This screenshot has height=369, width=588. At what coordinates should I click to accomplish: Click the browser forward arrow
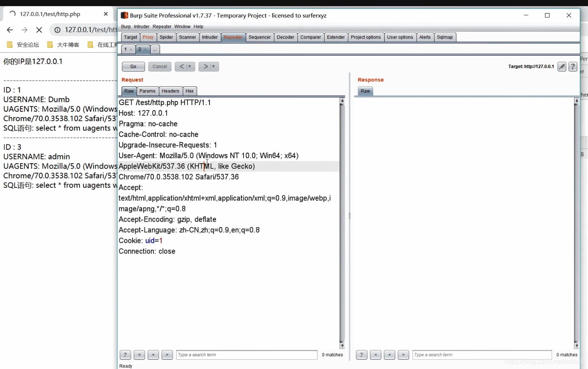(25, 30)
